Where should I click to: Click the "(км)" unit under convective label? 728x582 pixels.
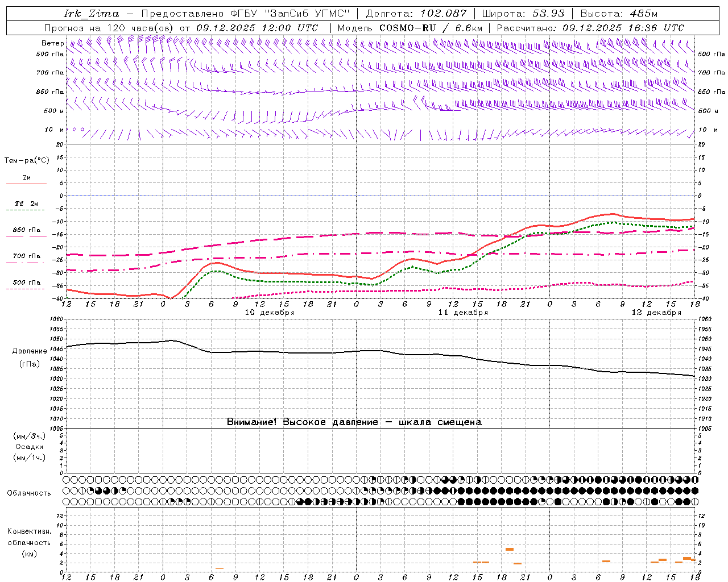[x=29, y=554]
